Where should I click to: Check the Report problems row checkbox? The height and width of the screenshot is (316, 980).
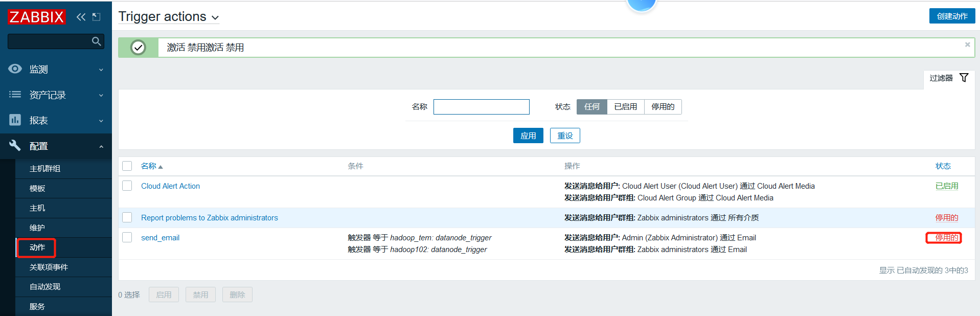coord(127,217)
